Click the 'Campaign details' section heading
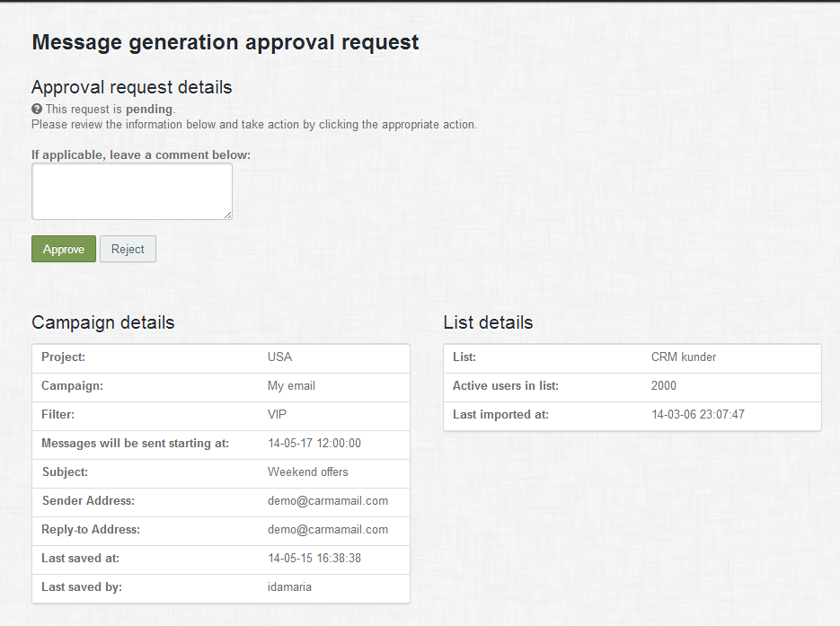Screen dimensions: 840x626 [103, 322]
